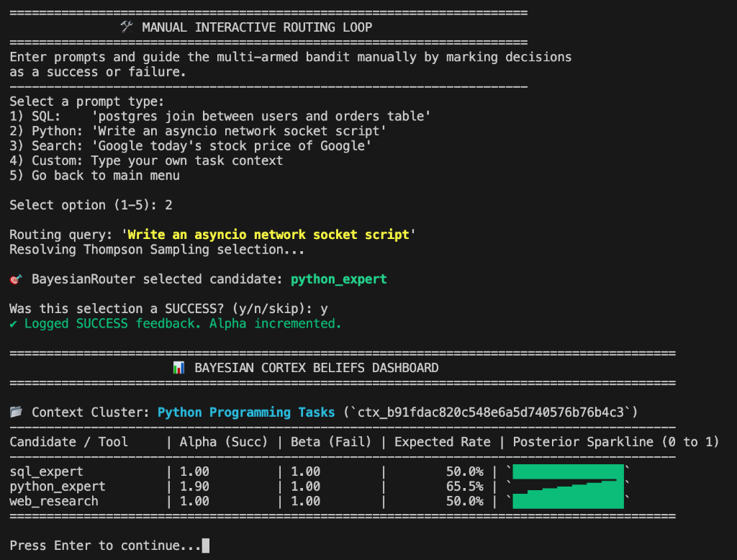This screenshot has height=560, width=737.
Task: Click 'Resolving Thompson Sampling selection...' line
Action: (157, 250)
